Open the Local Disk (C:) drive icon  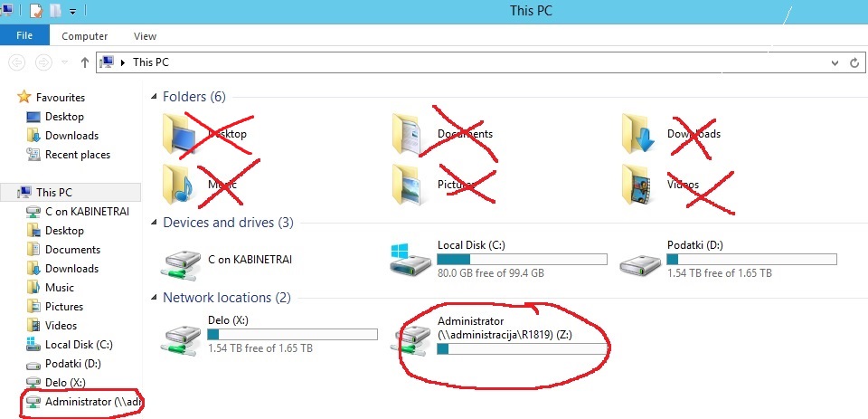[410, 258]
